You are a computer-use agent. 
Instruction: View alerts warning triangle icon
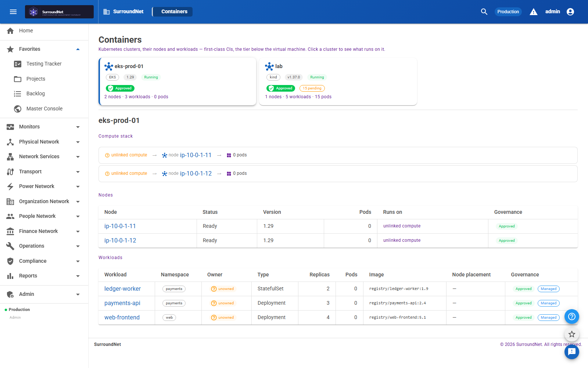click(x=534, y=12)
